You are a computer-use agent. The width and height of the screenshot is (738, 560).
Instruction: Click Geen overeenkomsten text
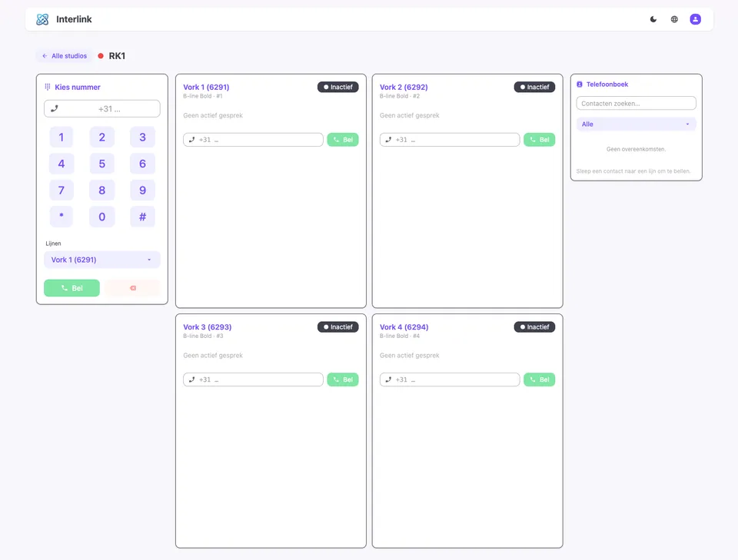click(636, 149)
